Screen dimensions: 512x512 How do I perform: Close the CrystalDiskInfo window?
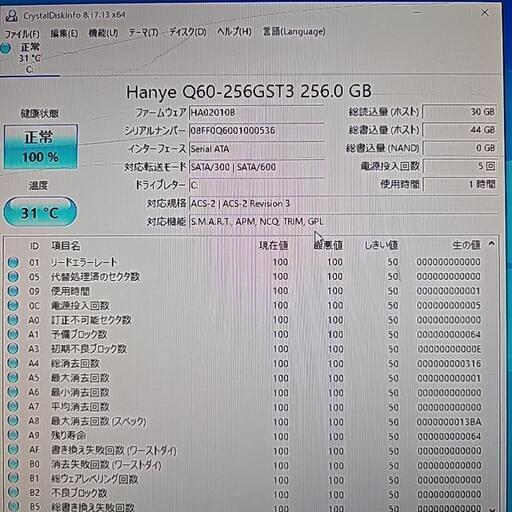pyautogui.click(x=484, y=13)
